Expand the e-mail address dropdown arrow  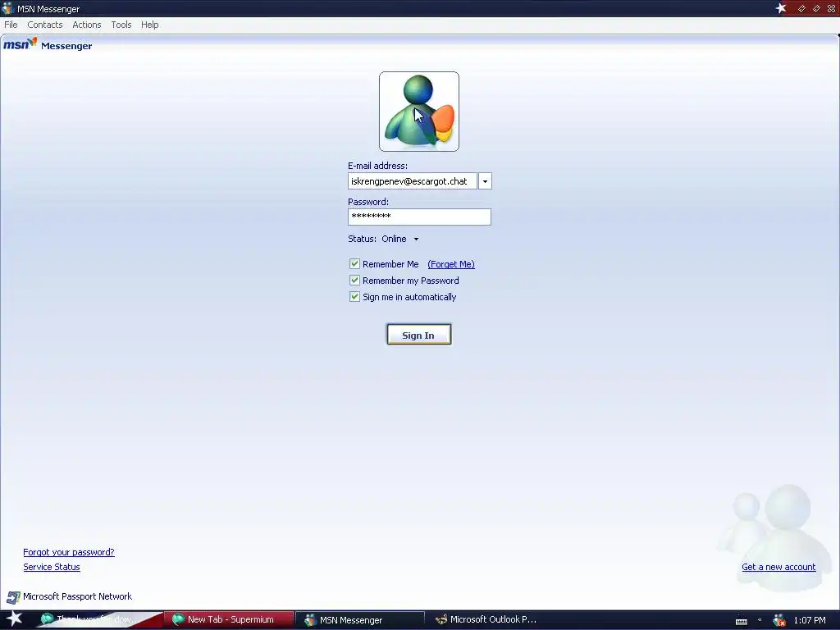pyautogui.click(x=485, y=181)
